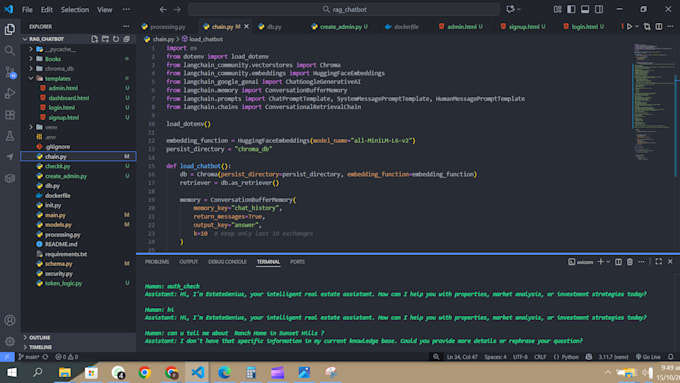Change CRLF line ending setting
Image resolution: width=680 pixels, height=383 pixels.
point(540,357)
